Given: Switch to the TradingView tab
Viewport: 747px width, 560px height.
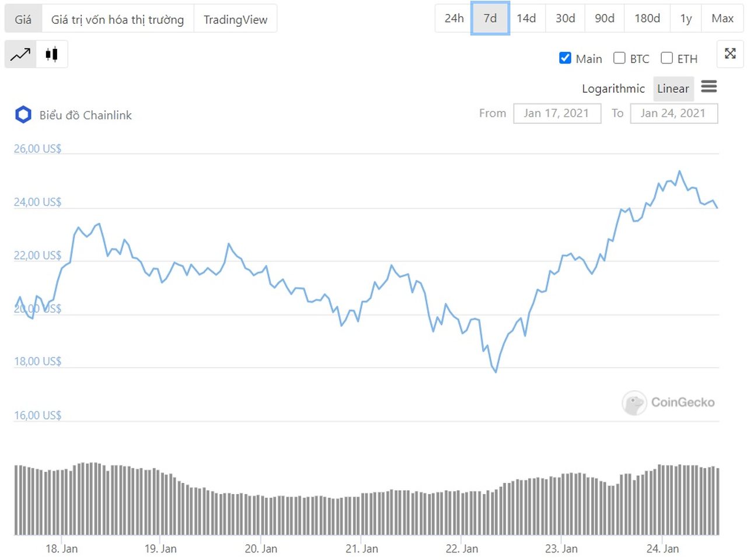Looking at the screenshot, I should point(235,19).
